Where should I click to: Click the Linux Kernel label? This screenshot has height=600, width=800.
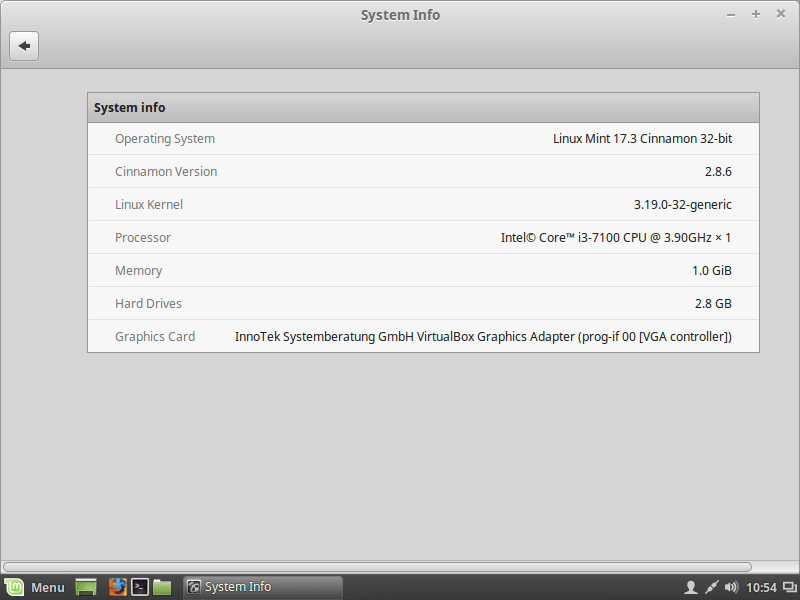[x=148, y=205]
